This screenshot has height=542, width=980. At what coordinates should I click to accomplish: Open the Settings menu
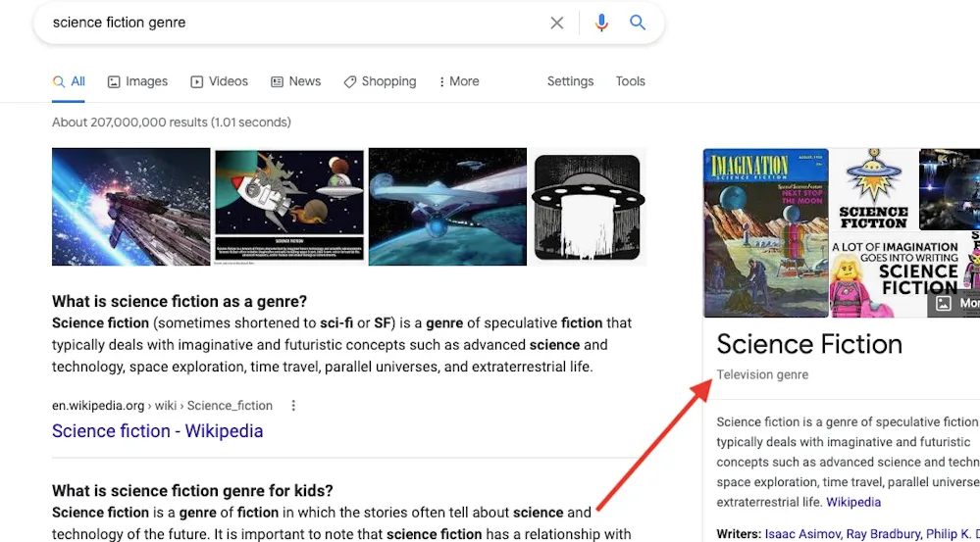pos(570,81)
